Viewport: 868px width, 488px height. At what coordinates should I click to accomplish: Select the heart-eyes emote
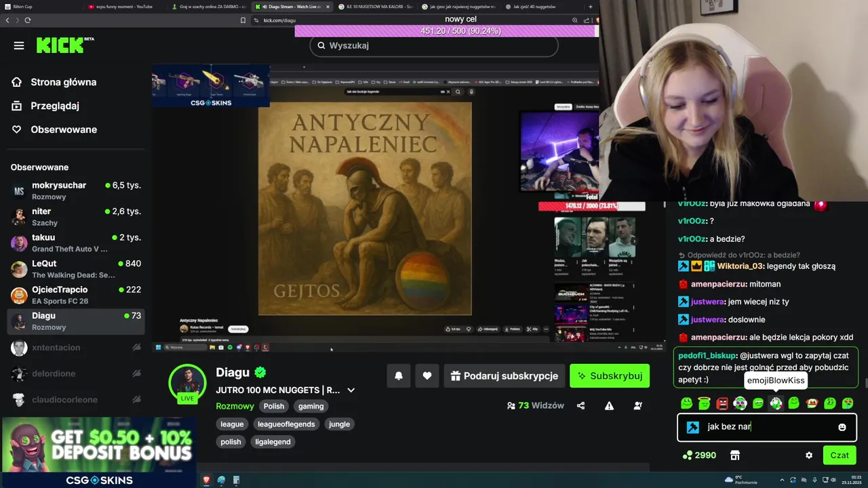(848, 403)
